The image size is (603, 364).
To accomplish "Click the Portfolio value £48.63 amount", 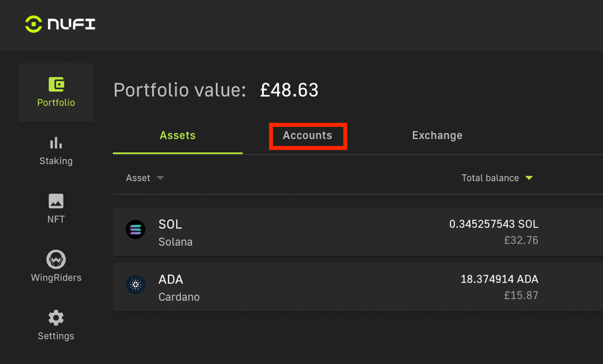I will [289, 90].
